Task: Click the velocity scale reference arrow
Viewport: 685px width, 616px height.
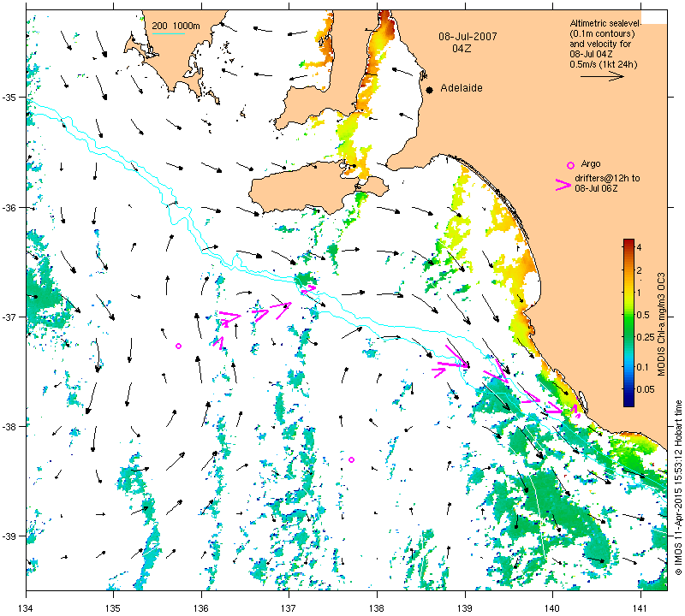Action: [x=602, y=76]
